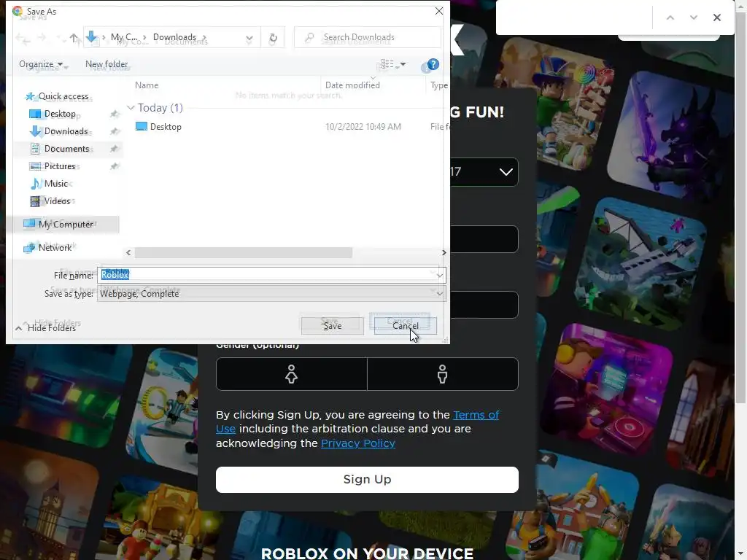
Task: Open Documents in the sidebar
Action: click(66, 149)
